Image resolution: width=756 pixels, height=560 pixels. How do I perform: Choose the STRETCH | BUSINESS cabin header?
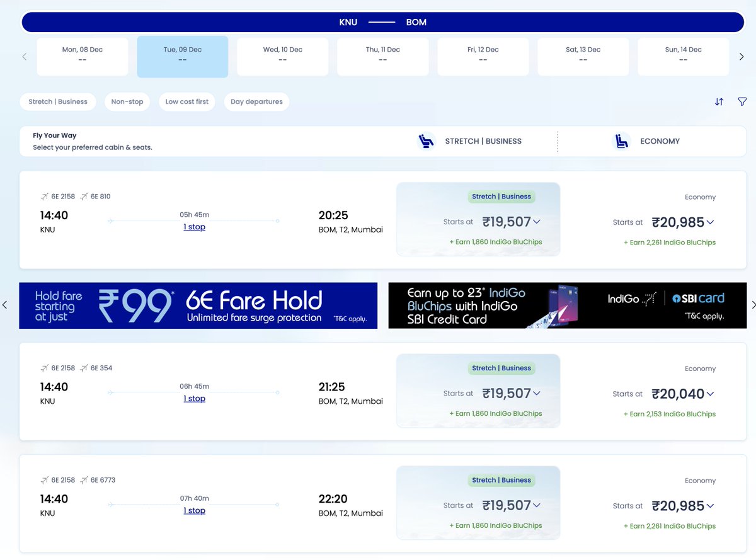coord(483,141)
